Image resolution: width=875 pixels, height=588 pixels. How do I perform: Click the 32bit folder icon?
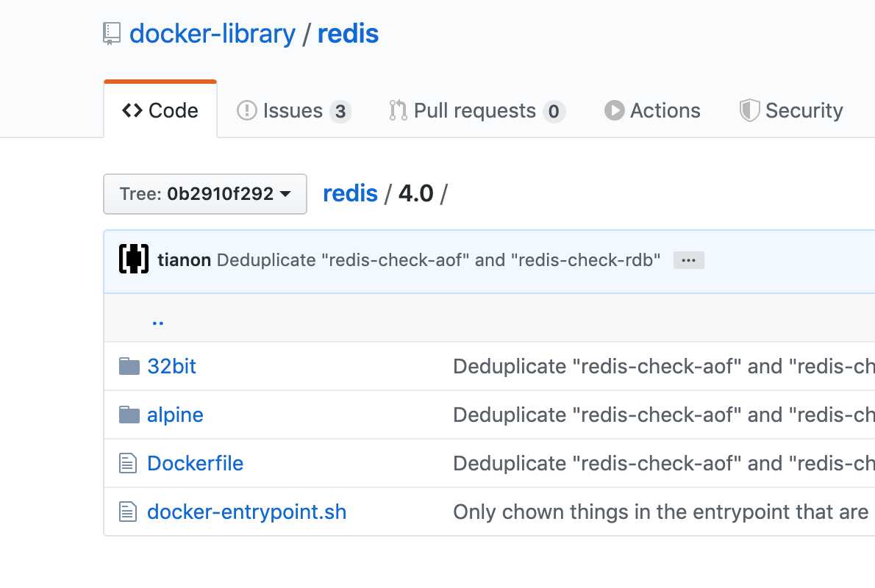pos(129,367)
